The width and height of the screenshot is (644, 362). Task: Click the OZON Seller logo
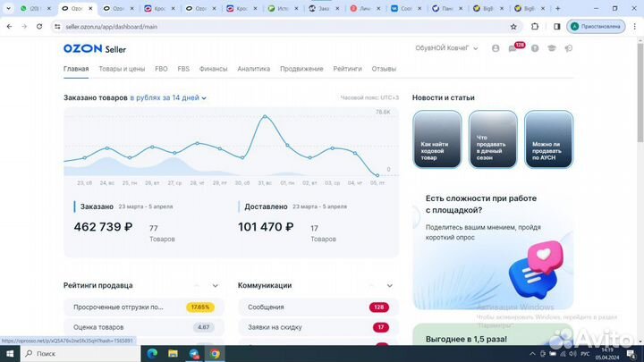pos(95,49)
